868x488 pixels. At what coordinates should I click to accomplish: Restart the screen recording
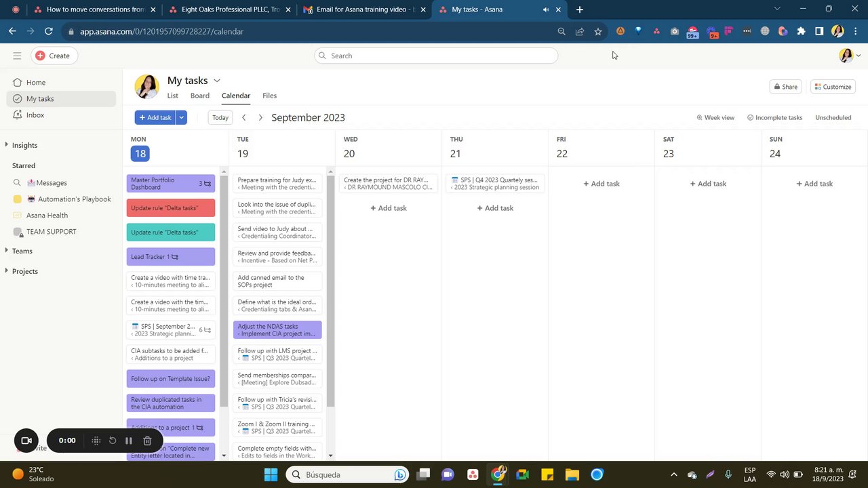pyautogui.click(x=113, y=441)
